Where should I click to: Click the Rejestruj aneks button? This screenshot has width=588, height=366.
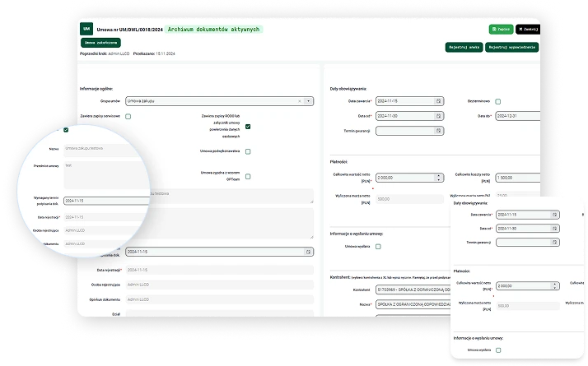464,47
